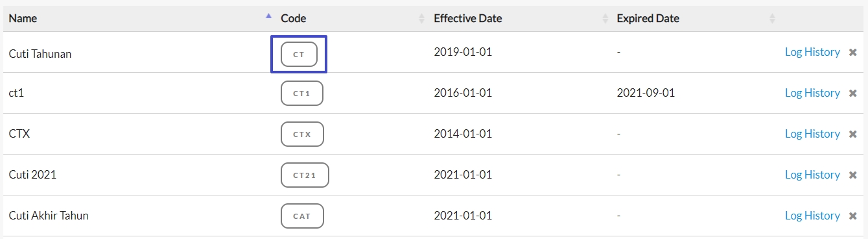Sort by Effective Date column arrows
Viewport: 868px width, 239px height.
(605, 19)
